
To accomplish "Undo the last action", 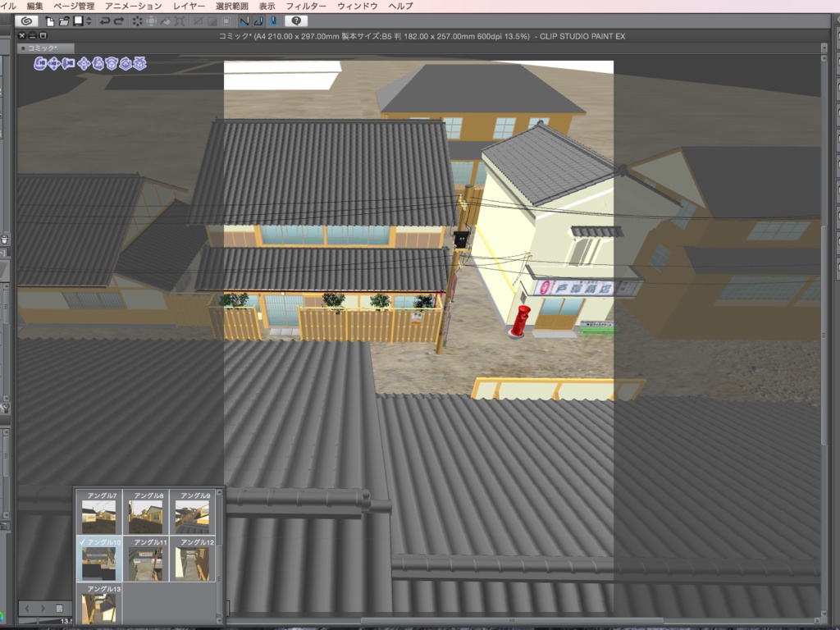I will (105, 21).
